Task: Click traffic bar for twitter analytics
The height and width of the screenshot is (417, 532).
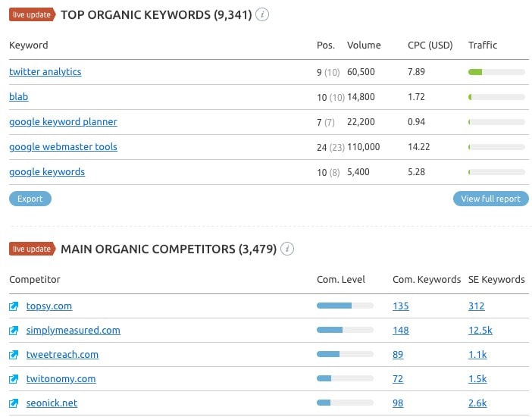Action: click(x=496, y=72)
